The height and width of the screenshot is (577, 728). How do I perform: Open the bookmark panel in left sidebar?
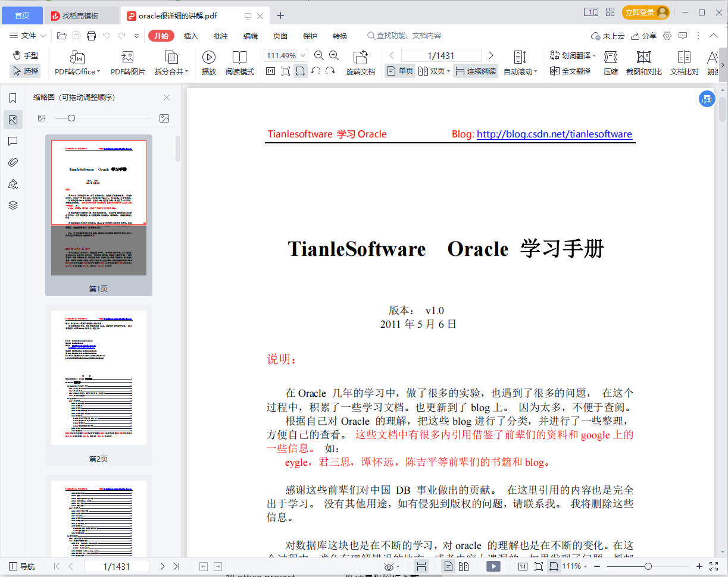(x=13, y=98)
